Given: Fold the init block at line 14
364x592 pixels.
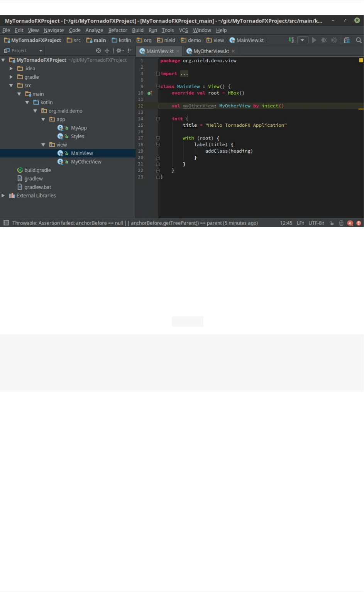Looking at the screenshot, I should point(158,119).
